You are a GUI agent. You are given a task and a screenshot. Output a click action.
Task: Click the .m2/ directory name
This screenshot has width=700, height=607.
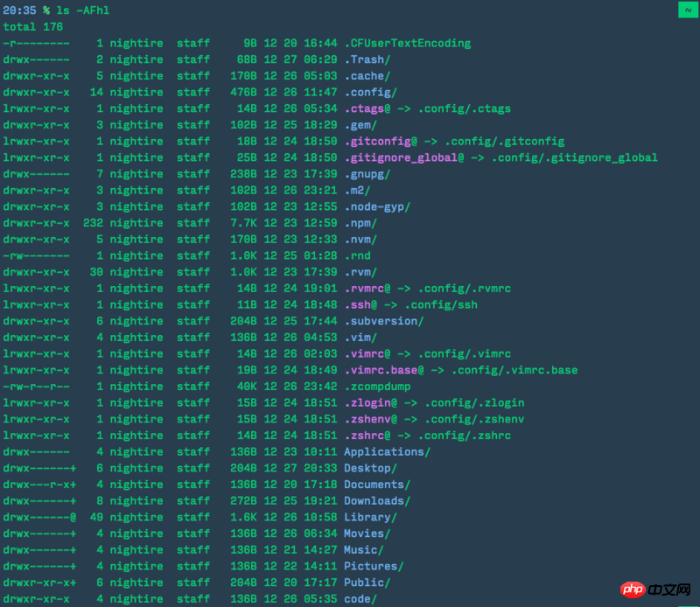tap(357, 191)
